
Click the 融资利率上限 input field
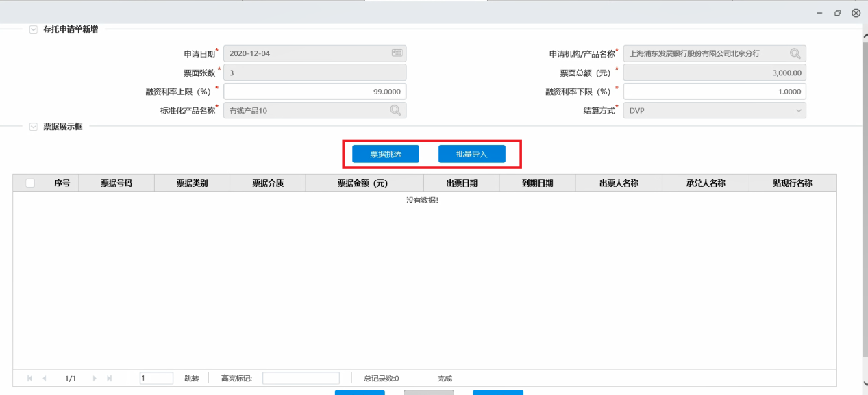click(x=315, y=92)
